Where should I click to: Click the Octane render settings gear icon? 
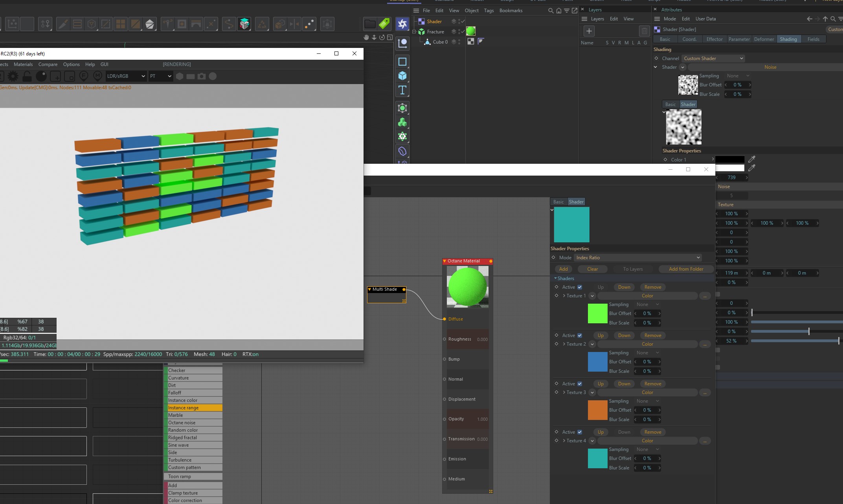[x=13, y=76]
